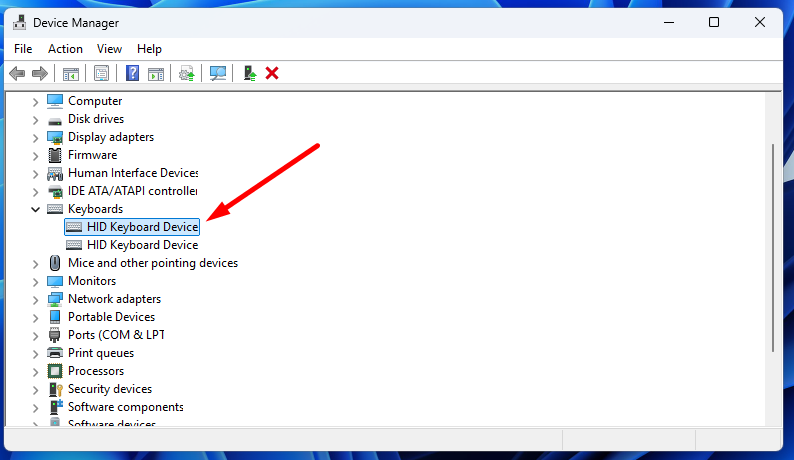Open the Action menu
The height and width of the screenshot is (460, 794).
coord(65,49)
